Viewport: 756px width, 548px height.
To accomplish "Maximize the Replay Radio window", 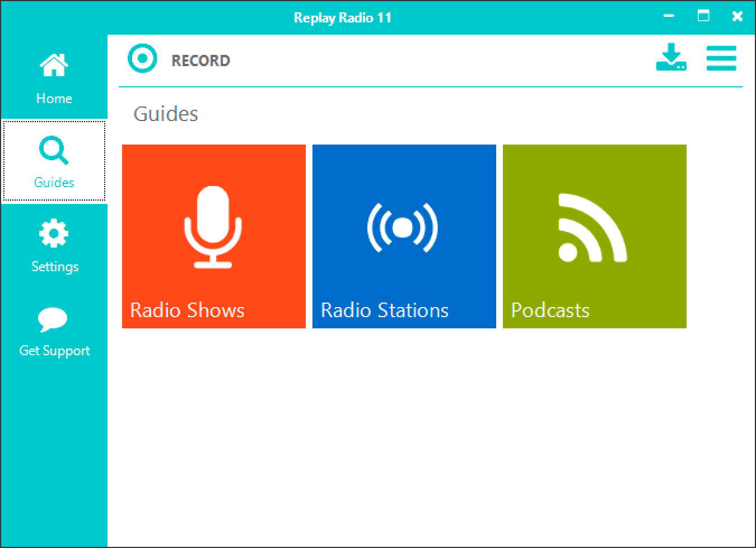I will (x=703, y=16).
